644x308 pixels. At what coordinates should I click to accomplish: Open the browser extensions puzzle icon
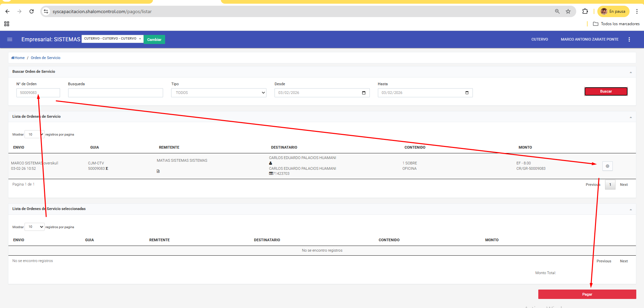click(585, 11)
